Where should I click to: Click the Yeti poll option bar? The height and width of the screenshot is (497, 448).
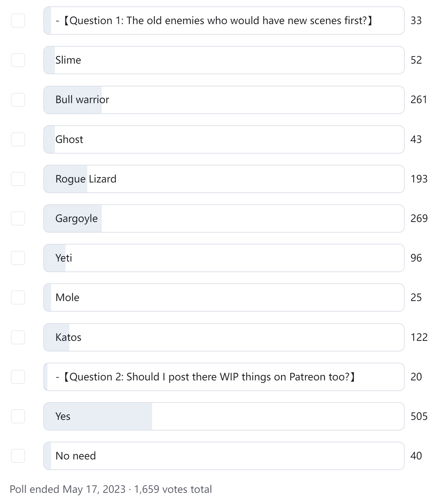coord(224,258)
